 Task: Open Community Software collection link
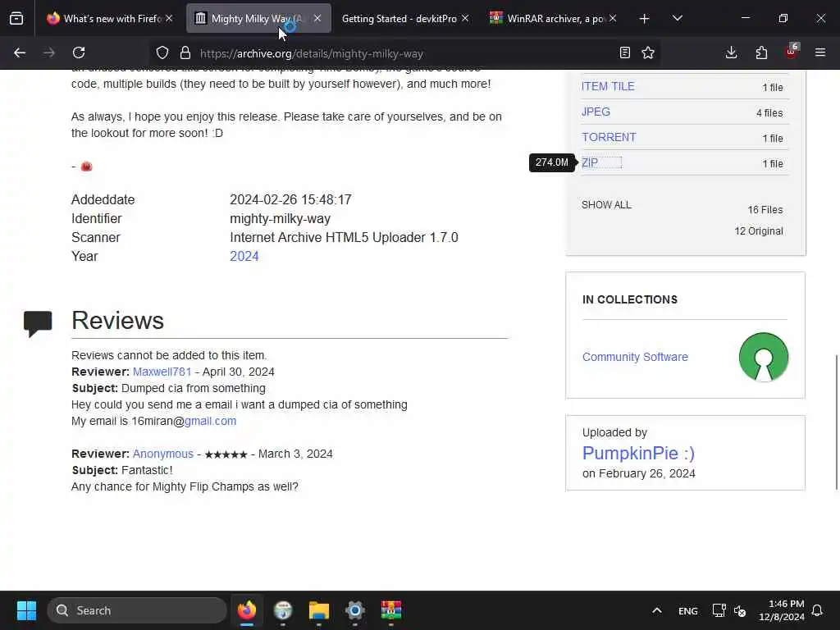pos(636,357)
